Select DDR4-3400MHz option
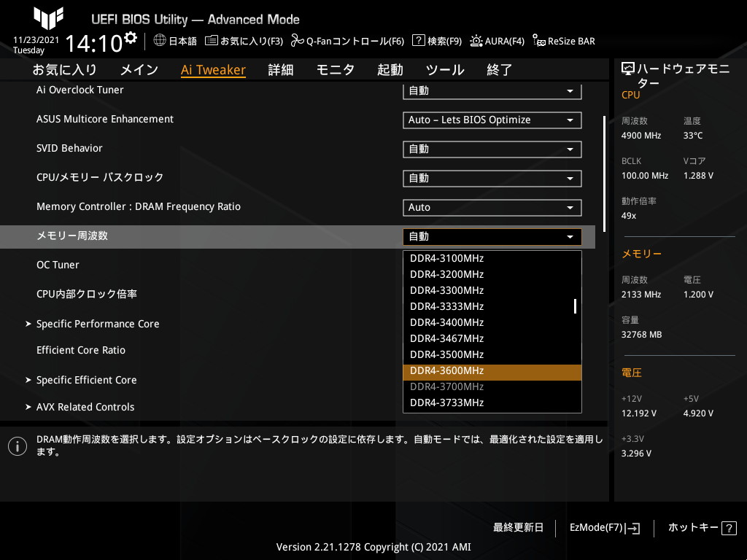The width and height of the screenshot is (747, 560). click(492, 322)
